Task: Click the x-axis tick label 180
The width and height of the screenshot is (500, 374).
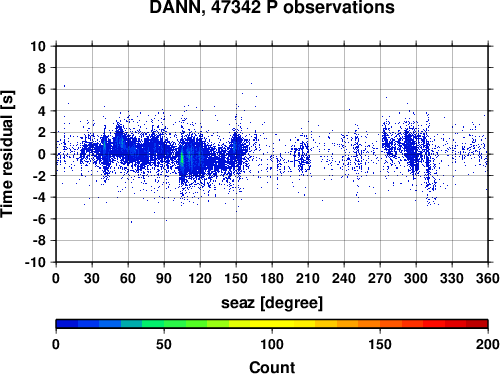Action: (x=272, y=278)
